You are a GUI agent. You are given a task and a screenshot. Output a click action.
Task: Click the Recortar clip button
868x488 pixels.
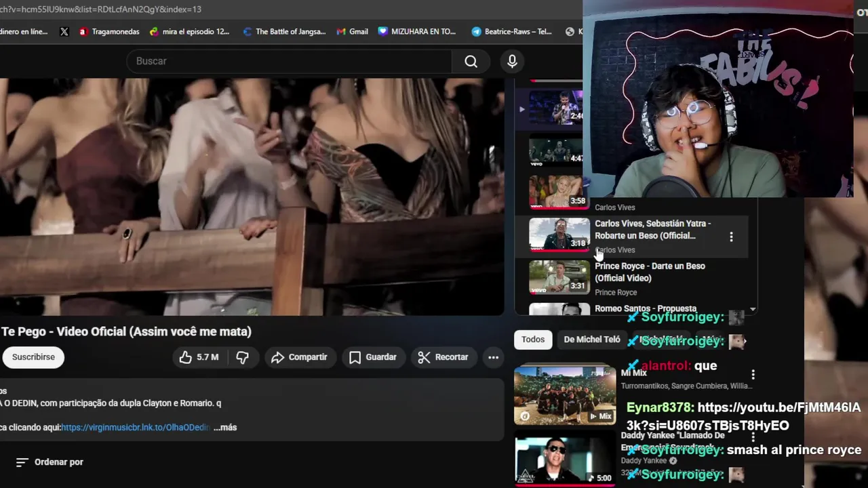coord(443,357)
